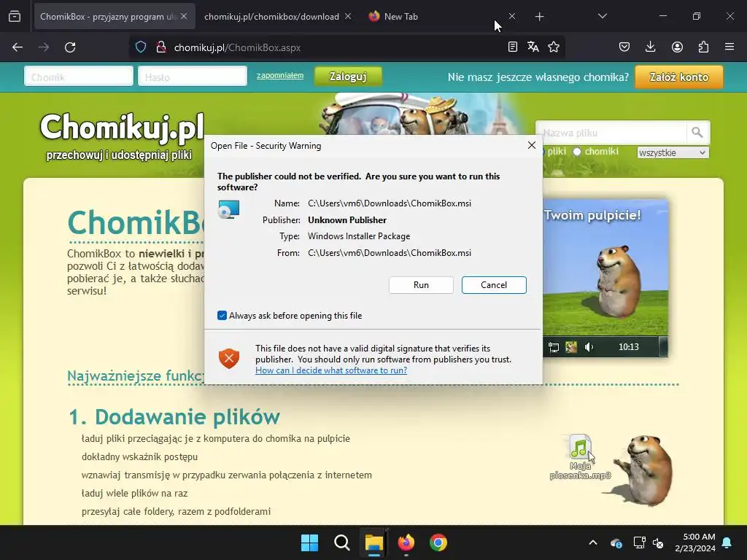
Task: Go back in Firefox
Action: (18, 47)
